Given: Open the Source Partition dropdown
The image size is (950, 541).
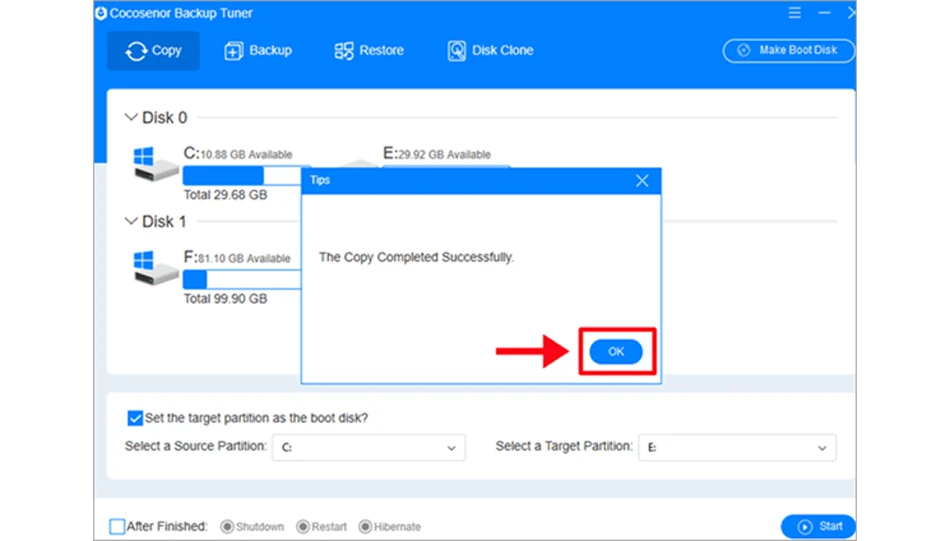Looking at the screenshot, I should point(368,448).
